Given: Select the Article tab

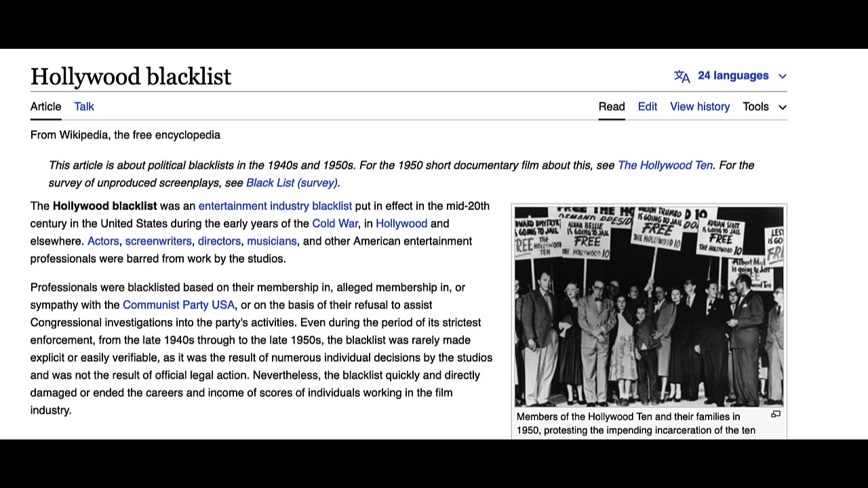Looking at the screenshot, I should pos(45,106).
